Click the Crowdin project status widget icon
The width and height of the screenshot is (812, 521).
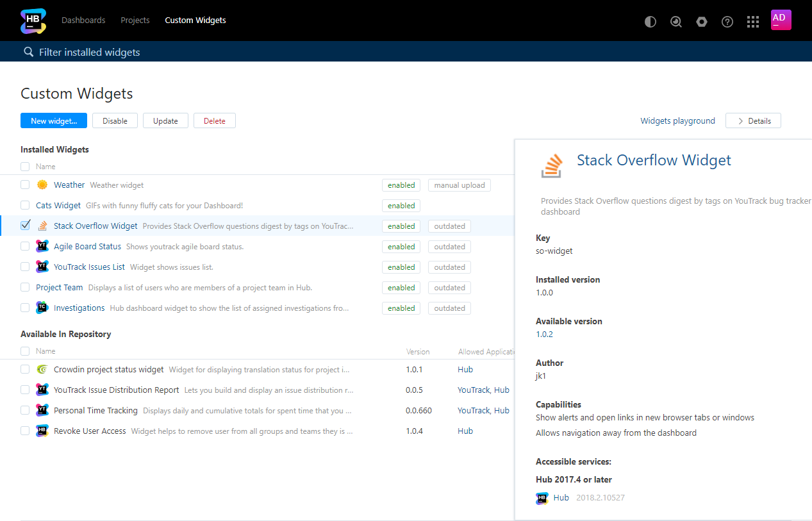(42, 369)
